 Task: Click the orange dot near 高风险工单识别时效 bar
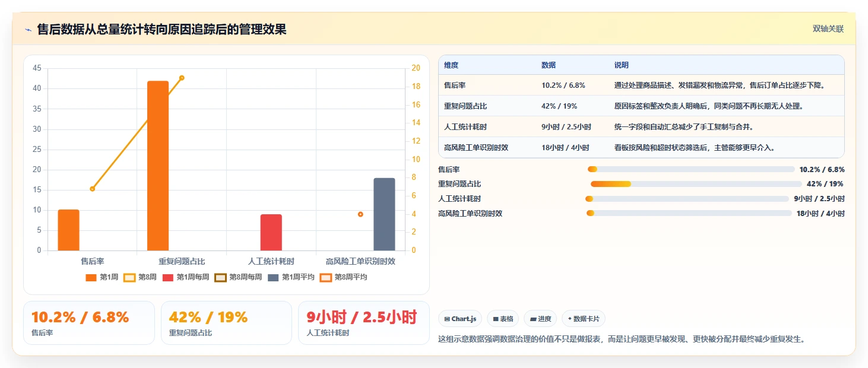360,214
